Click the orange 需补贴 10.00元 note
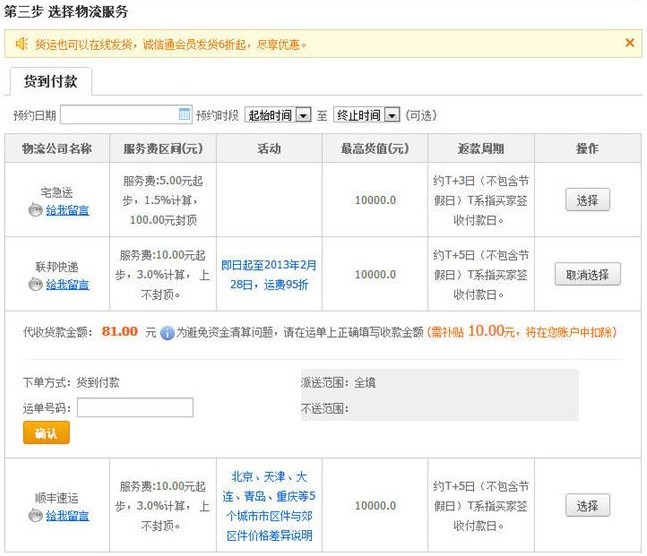Screen dimensions: 647x556 pyautogui.click(x=522, y=331)
